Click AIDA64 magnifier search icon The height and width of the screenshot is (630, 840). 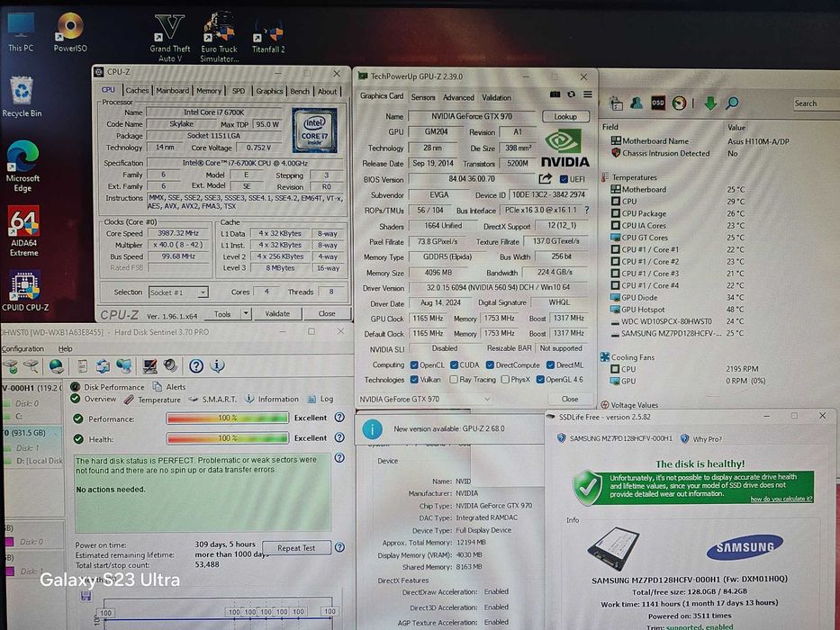(x=732, y=103)
